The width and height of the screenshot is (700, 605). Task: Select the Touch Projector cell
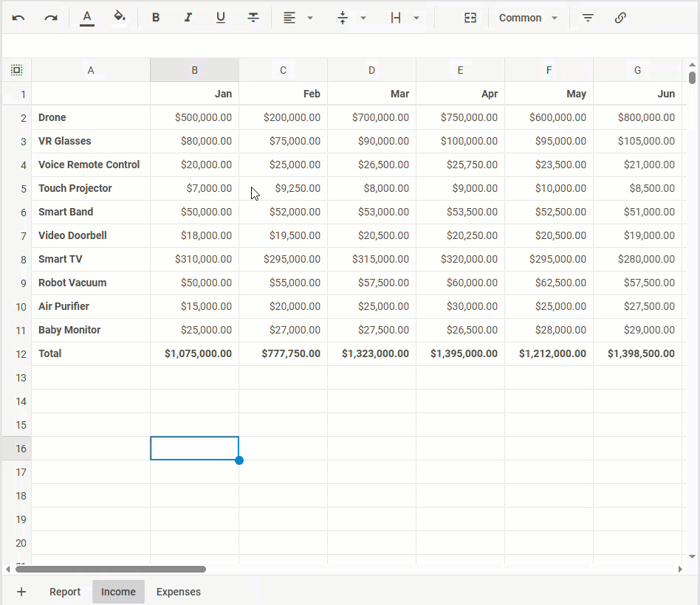(x=91, y=188)
